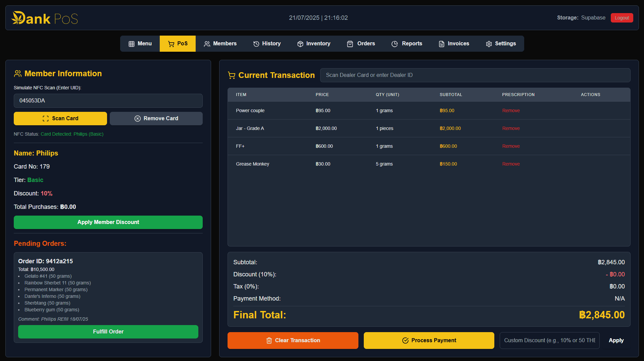Viewport: 644px width, 361px height.
Task: Open the Invoices tab
Action: coord(454,44)
